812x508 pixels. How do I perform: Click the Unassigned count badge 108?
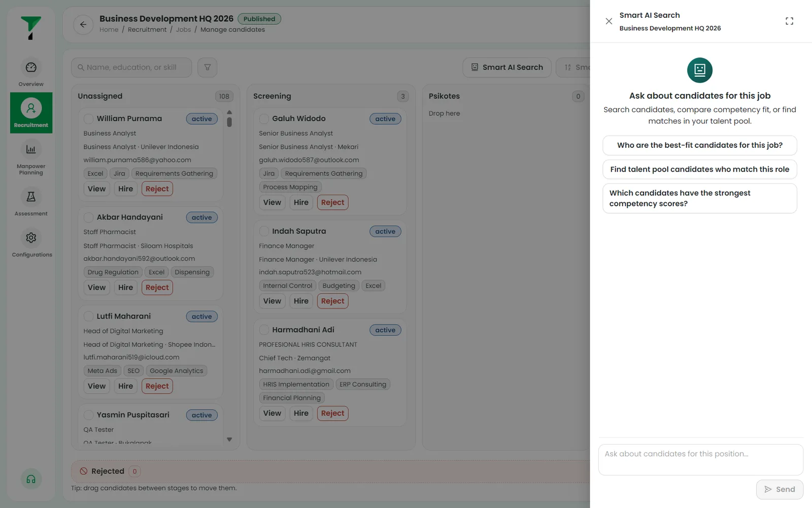224,96
